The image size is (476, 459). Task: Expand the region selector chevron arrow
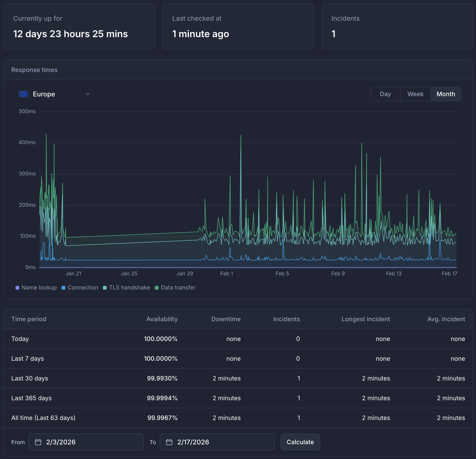pos(88,94)
